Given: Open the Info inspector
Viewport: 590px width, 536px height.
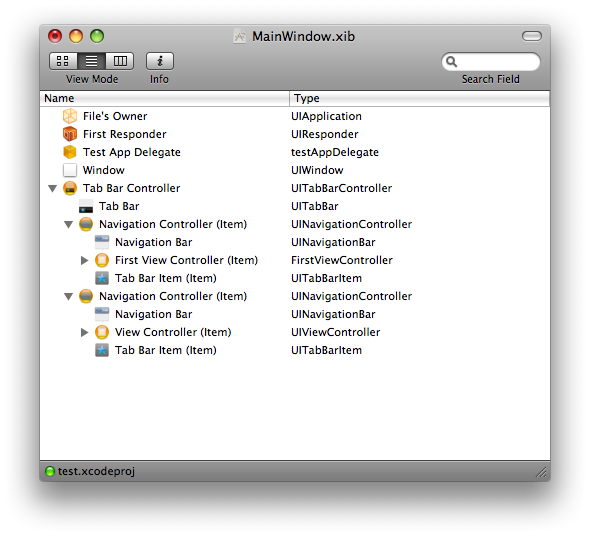Looking at the screenshot, I should [160, 61].
